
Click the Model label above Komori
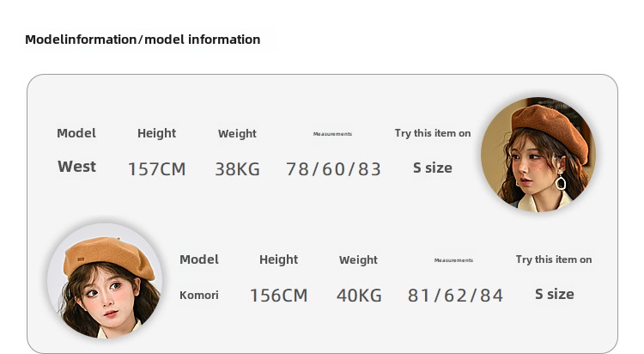click(x=199, y=259)
